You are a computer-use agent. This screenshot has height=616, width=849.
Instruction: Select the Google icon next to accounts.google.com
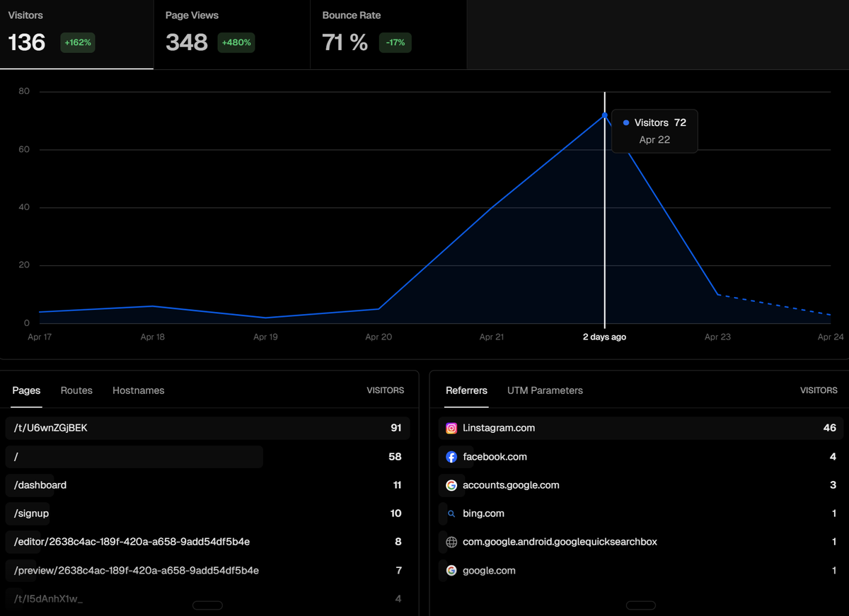(x=451, y=485)
